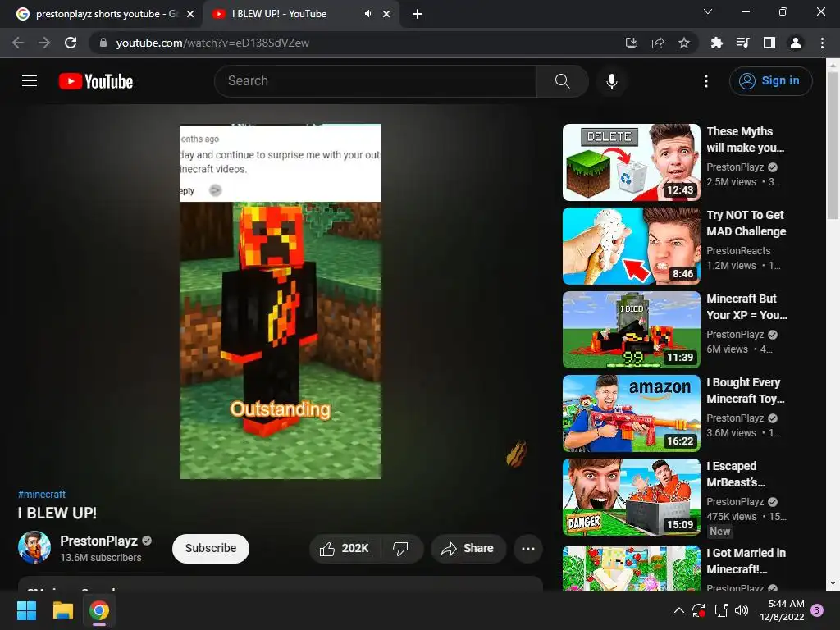Image resolution: width=840 pixels, height=630 pixels.
Task: Open network icon in system tray
Action: 722,610
